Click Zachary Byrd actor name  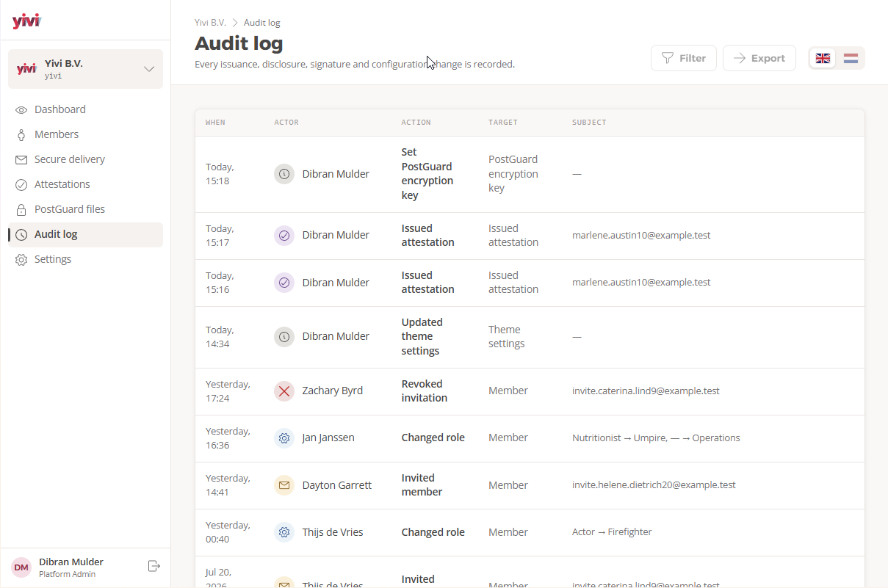click(x=332, y=391)
